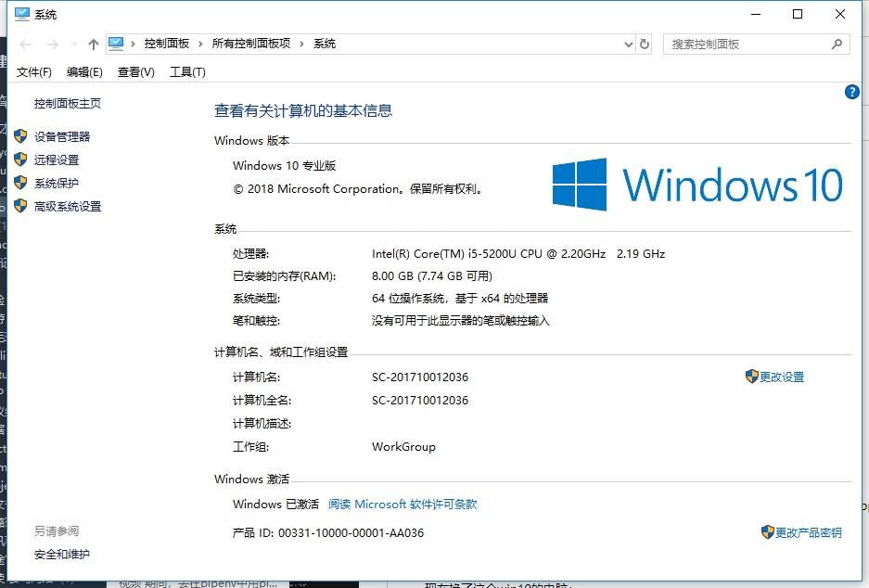
Task: Go to 控制面板主页
Action: (67, 104)
